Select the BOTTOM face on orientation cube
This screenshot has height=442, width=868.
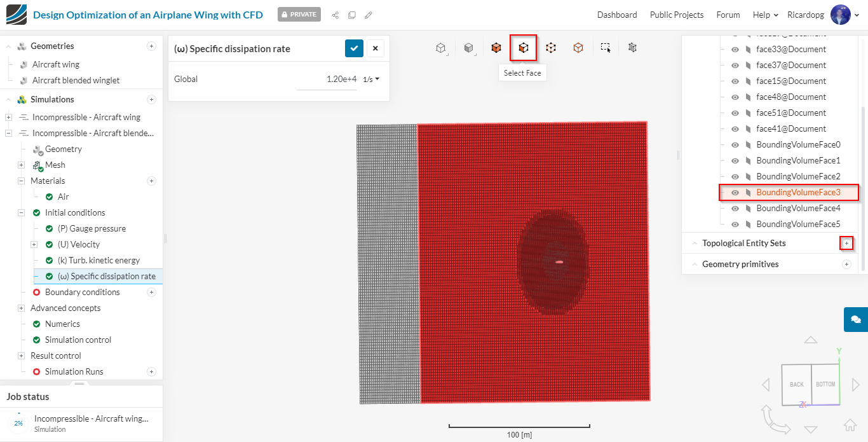click(825, 384)
